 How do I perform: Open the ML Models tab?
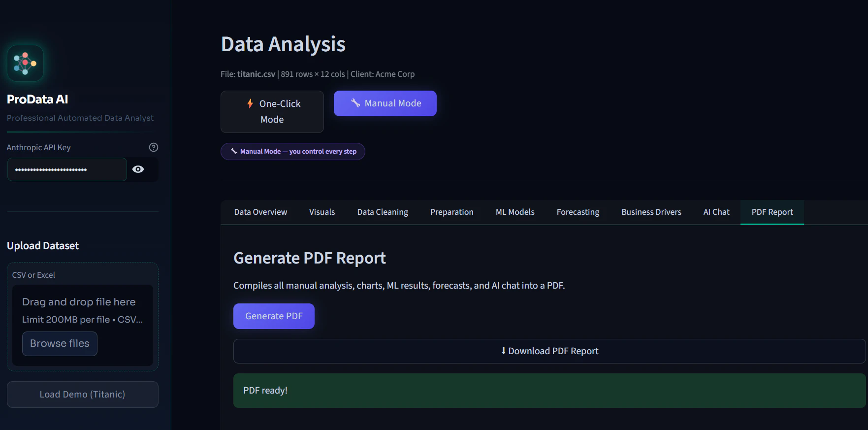coord(515,212)
